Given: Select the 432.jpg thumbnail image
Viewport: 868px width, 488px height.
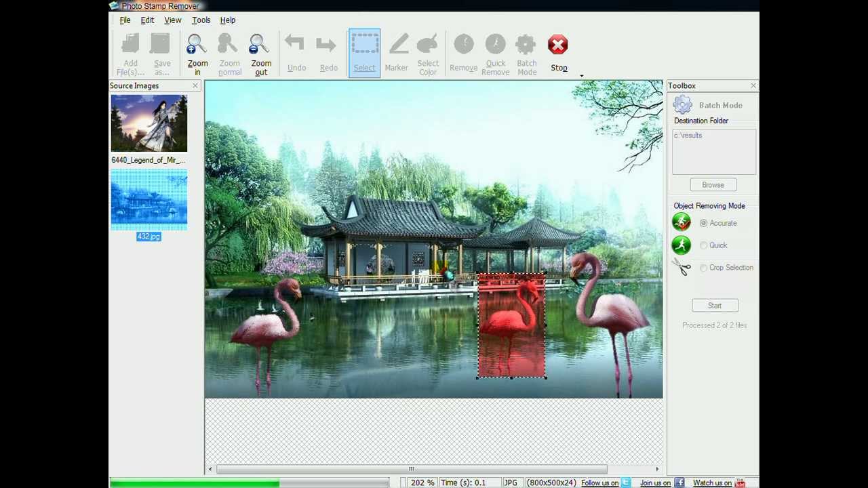Looking at the screenshot, I should point(149,199).
